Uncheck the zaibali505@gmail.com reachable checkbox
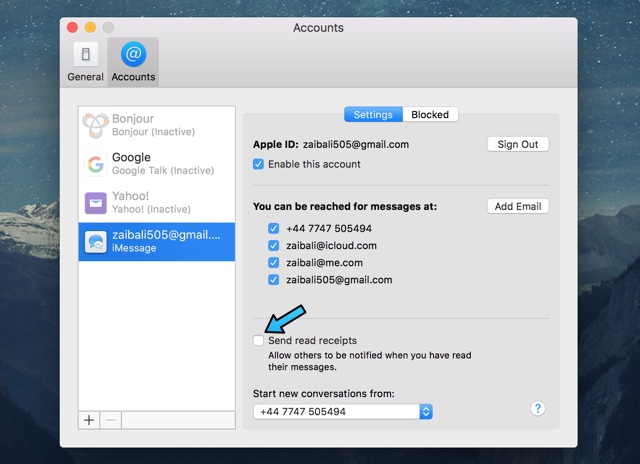 point(273,280)
